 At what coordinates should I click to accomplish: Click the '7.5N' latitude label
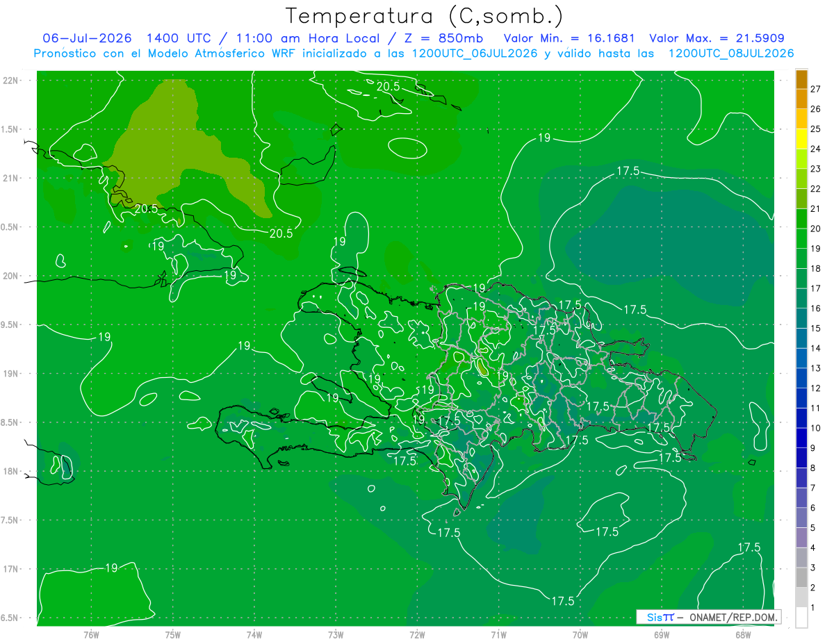pyautogui.click(x=10, y=520)
